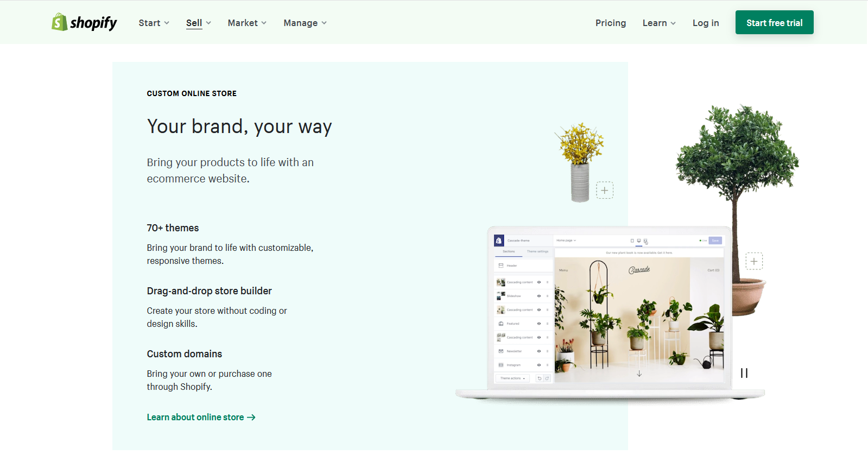Click the 'customizable, responsive themes' description
The height and width of the screenshot is (461, 868).
[230, 254]
